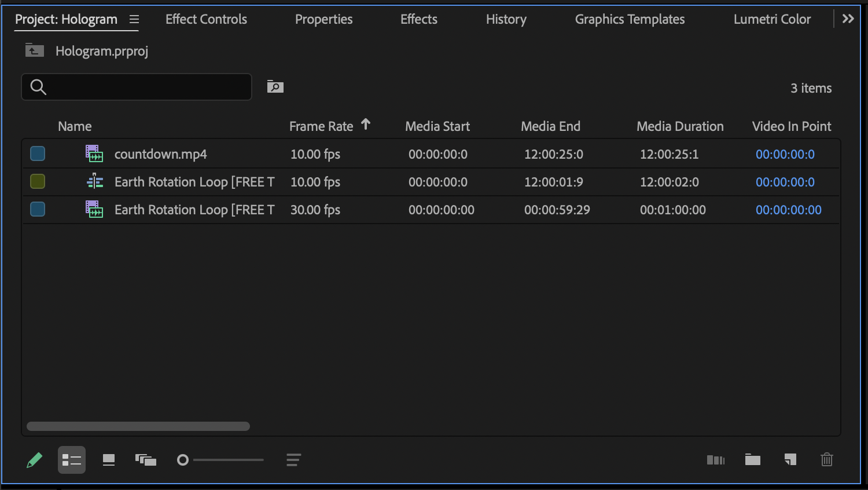
Task: Create new search bin from query
Action: pyautogui.click(x=275, y=86)
